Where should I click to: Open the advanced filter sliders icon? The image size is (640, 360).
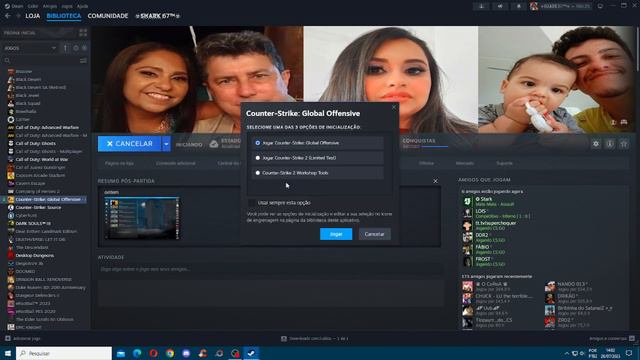[83, 60]
